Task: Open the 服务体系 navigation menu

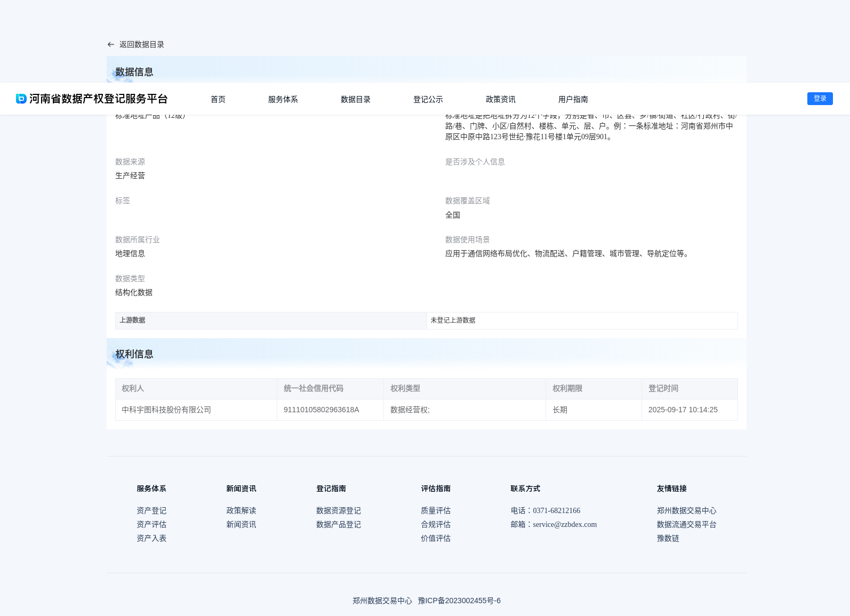Action: pyautogui.click(x=283, y=99)
